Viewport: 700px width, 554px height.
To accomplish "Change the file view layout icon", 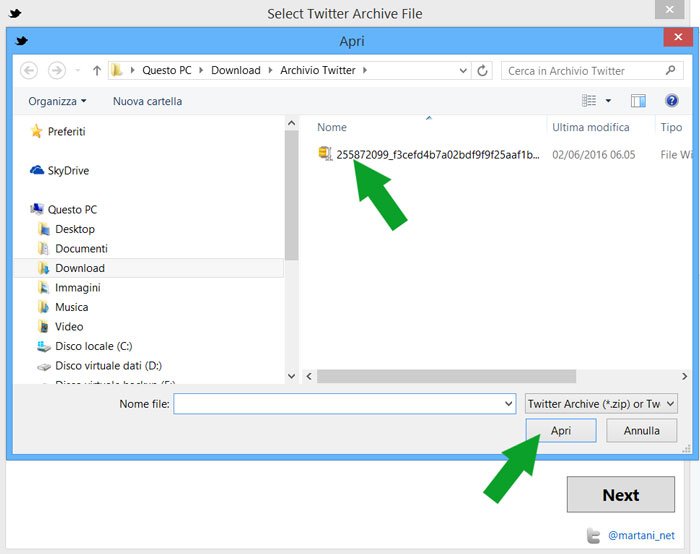I will [589, 101].
